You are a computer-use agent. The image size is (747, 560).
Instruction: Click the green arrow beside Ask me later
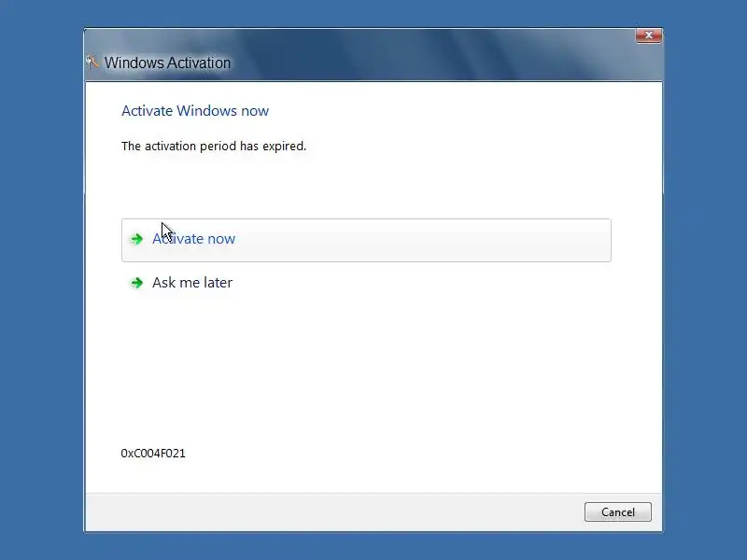click(136, 283)
